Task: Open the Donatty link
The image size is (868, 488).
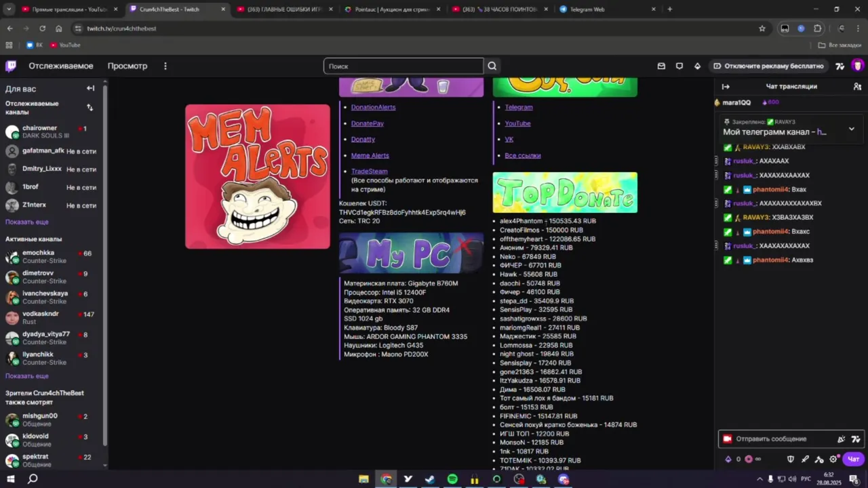Action: (x=363, y=139)
